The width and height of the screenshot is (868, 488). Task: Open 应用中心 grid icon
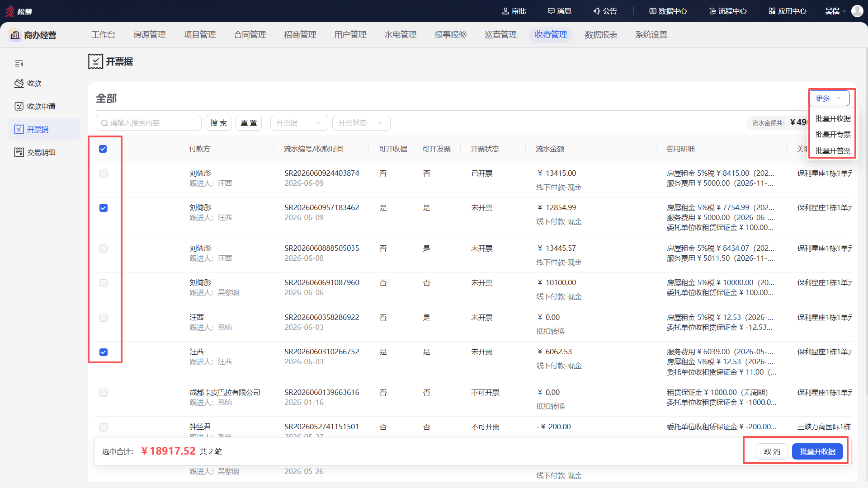point(772,11)
